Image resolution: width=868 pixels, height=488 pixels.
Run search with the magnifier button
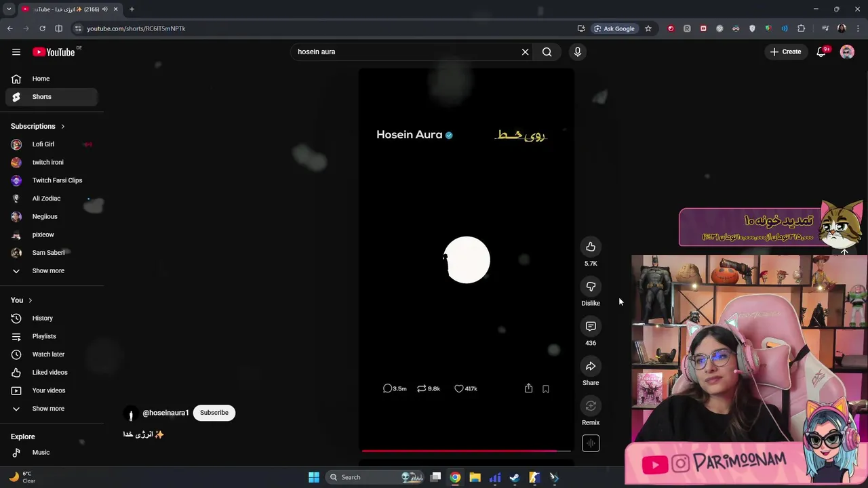[547, 52]
